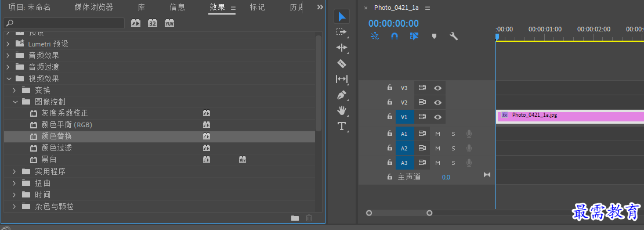This screenshot has width=644, height=230.
Task: Click the effects search field
Action: click(64, 23)
